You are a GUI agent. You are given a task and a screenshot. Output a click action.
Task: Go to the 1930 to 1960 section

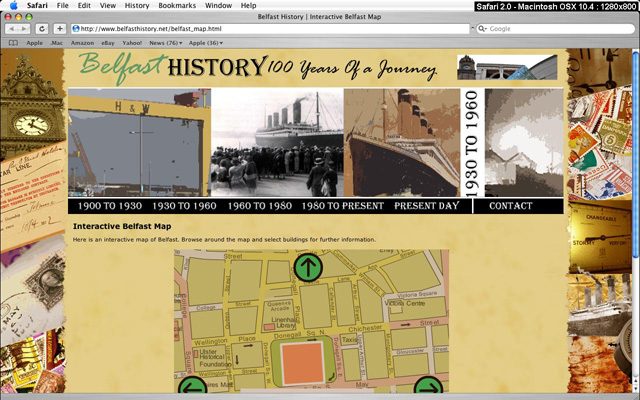pos(184,206)
